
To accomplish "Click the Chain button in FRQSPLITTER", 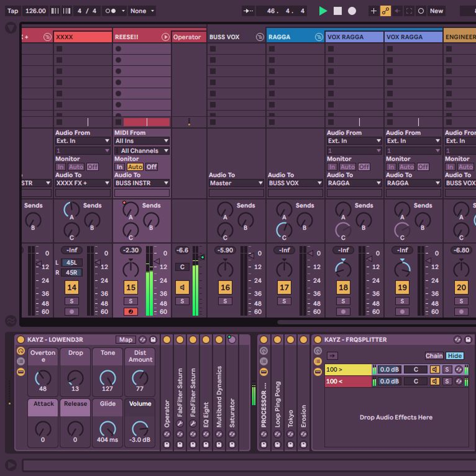I will pyautogui.click(x=434, y=356).
